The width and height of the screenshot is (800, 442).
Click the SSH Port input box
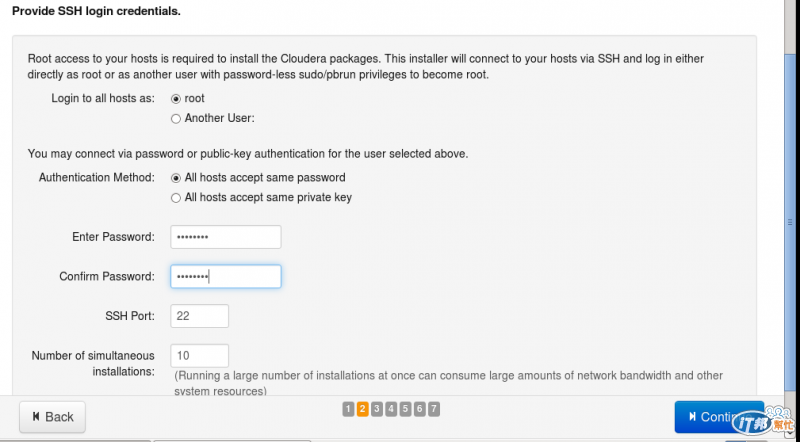pyautogui.click(x=200, y=316)
